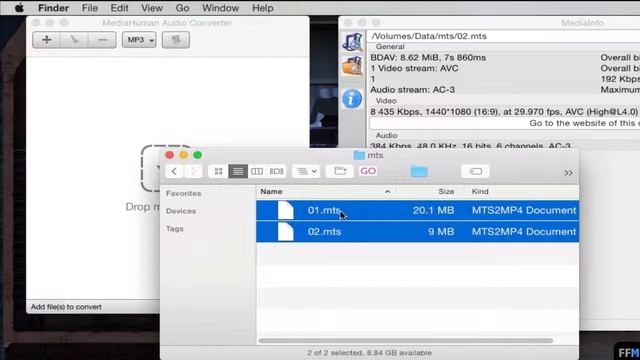Select the file 01.mts
The width and height of the screenshot is (640, 360).
[x=418, y=210]
